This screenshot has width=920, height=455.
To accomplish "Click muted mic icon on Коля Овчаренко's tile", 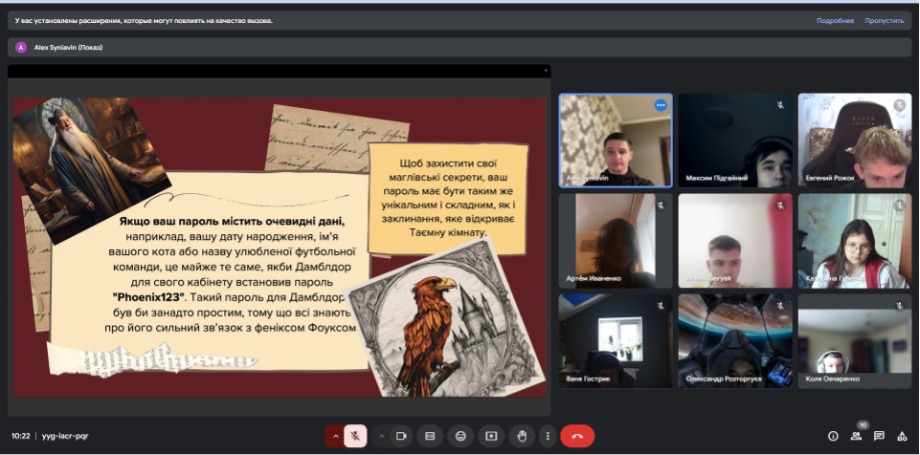I will coord(899,306).
